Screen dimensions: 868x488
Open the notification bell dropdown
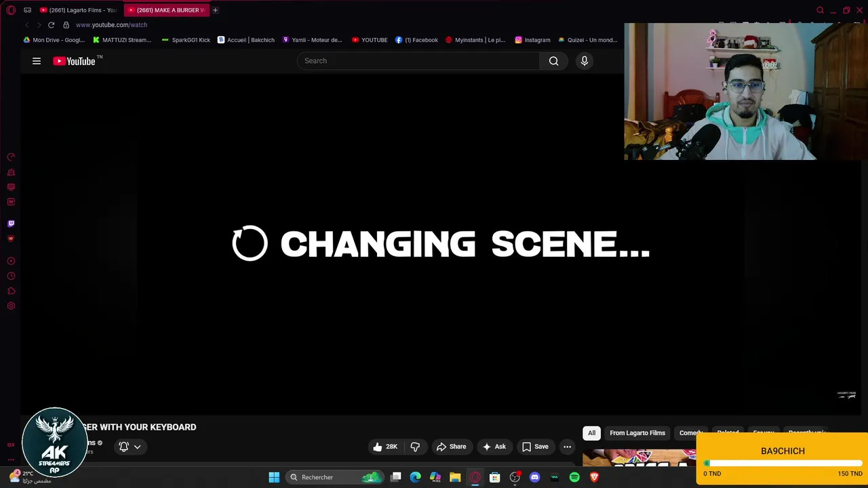click(130, 447)
